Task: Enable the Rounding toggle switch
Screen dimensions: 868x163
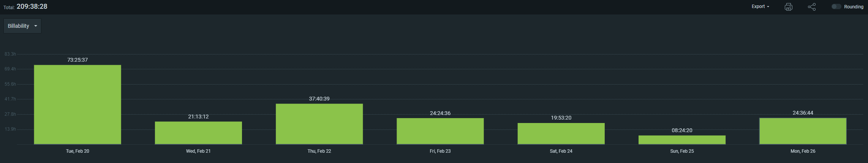Action: pos(836,6)
